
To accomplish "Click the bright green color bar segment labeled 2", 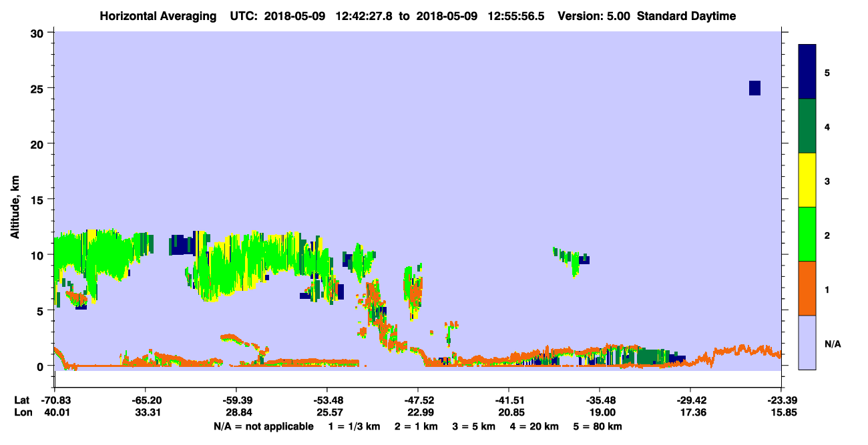I will point(807,234).
